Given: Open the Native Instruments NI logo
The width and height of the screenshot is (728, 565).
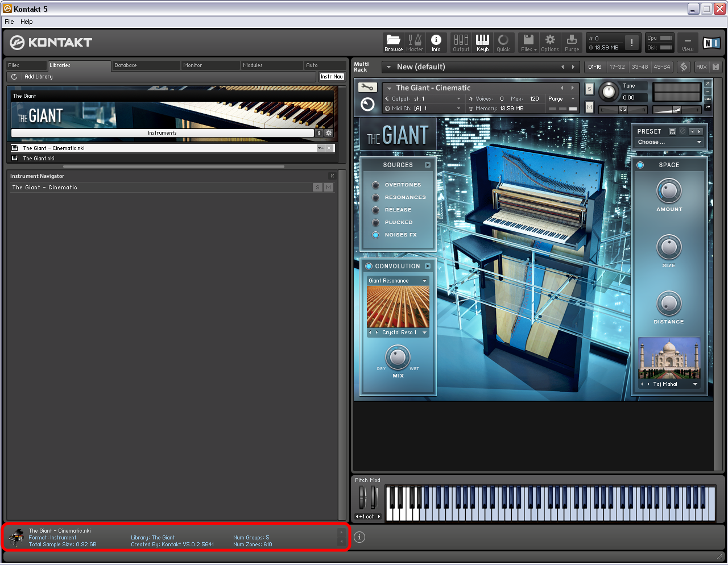Looking at the screenshot, I should [x=711, y=43].
